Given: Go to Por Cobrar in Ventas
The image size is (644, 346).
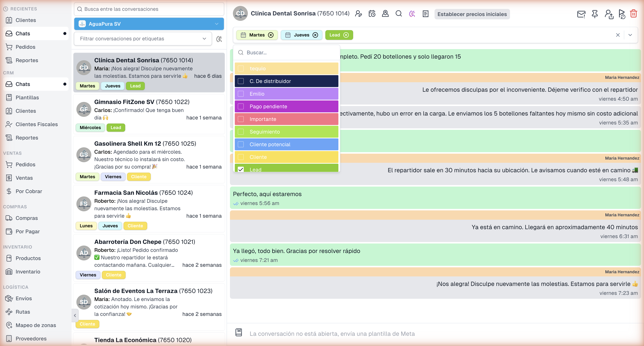Looking at the screenshot, I should click(29, 191).
